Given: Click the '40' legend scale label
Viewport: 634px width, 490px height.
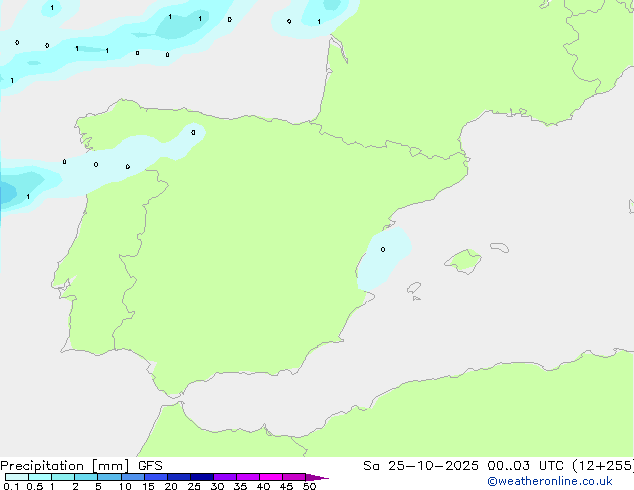Looking at the screenshot, I should (263, 486).
